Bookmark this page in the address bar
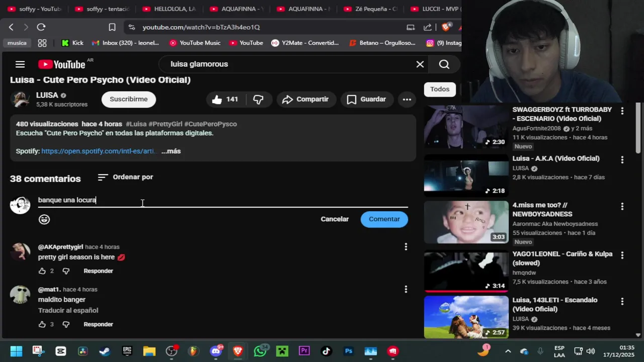Viewport: 644px width, 362px height. click(112, 27)
